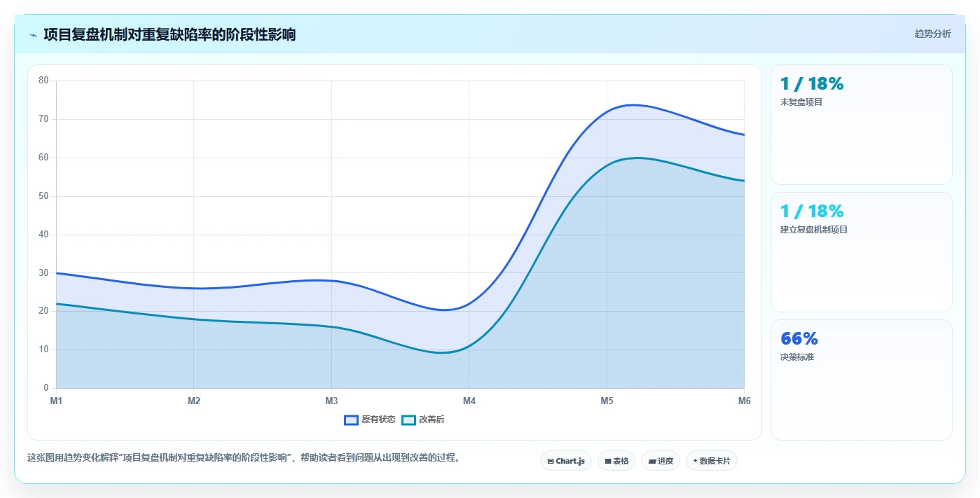Toggle the 原有状态 legend series
This screenshot has width=980, height=498.
click(370, 420)
